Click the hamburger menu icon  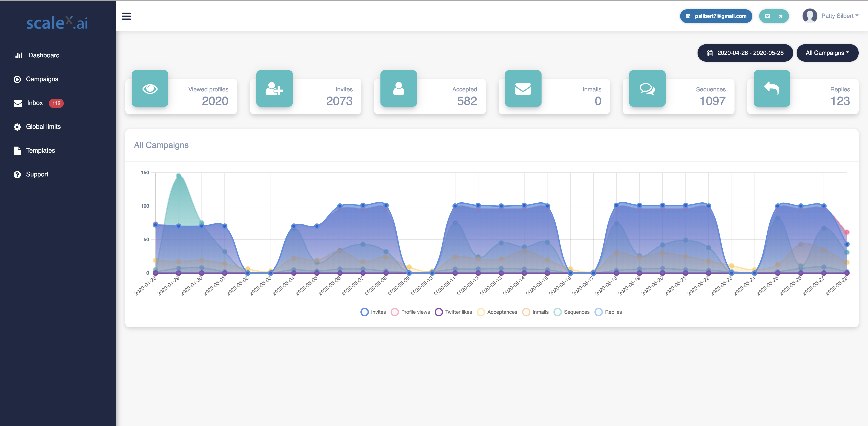[x=126, y=16]
